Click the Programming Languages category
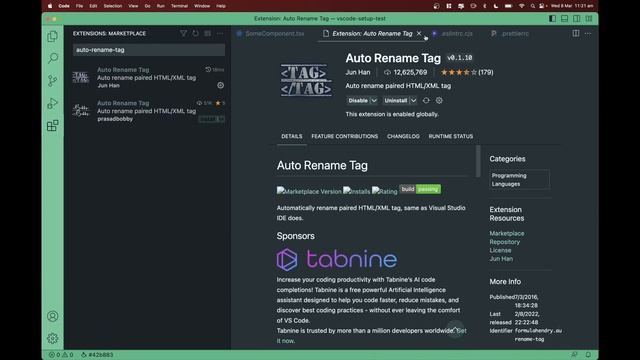Image resolution: width=640 pixels, height=360 pixels. [x=519, y=180]
